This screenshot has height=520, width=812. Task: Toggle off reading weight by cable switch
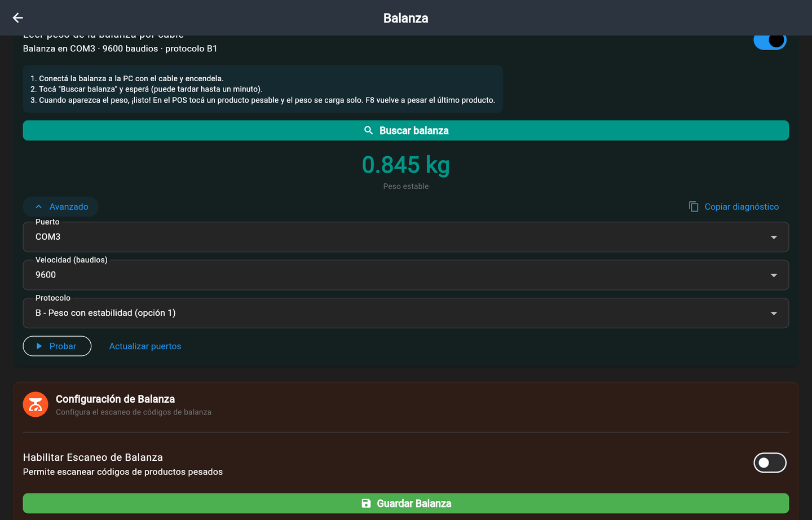(x=770, y=41)
